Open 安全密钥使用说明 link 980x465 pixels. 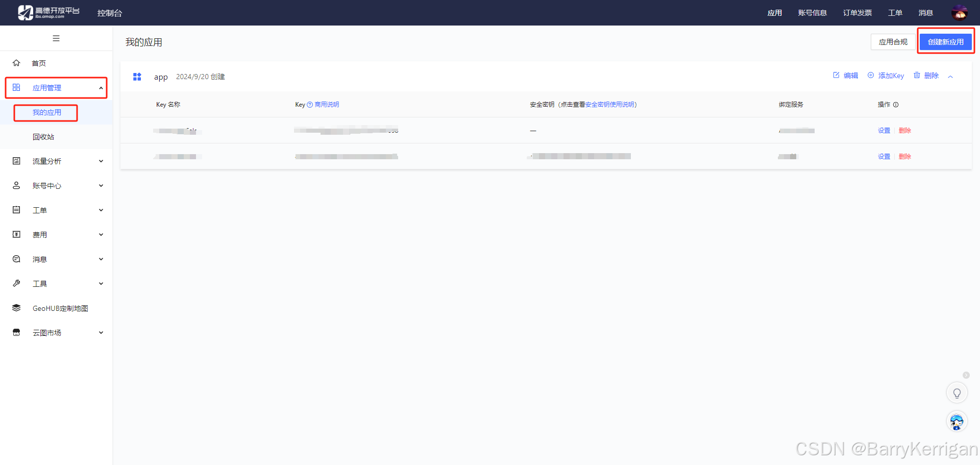(608, 104)
